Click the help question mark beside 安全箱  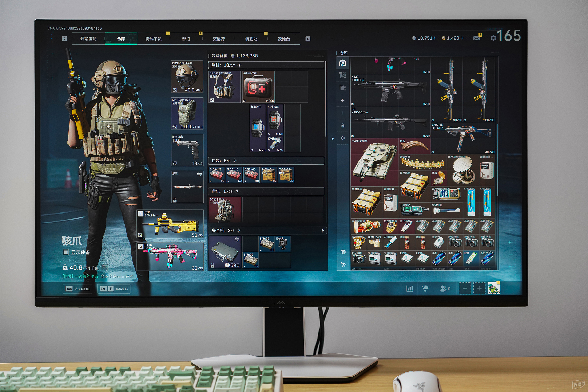tap(239, 231)
